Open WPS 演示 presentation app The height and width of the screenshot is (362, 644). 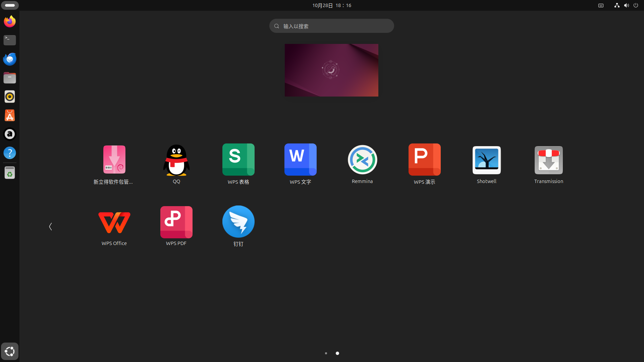point(425,164)
